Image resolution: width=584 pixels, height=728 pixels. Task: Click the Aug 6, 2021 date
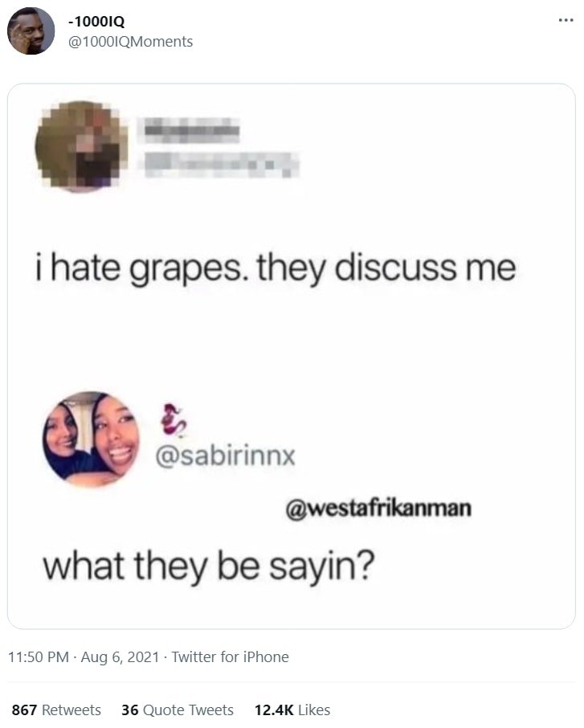[120, 657]
